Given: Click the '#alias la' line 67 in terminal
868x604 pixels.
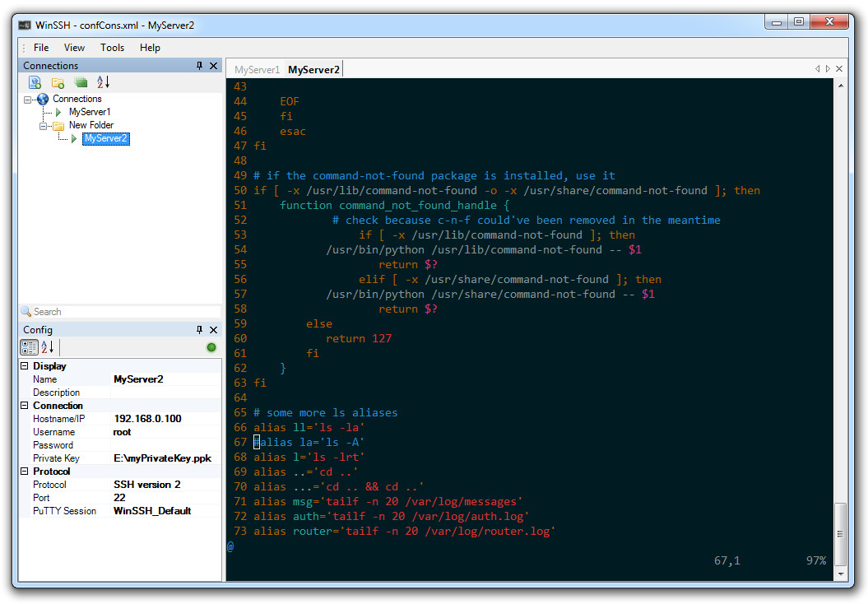Looking at the screenshot, I should click(x=309, y=443).
